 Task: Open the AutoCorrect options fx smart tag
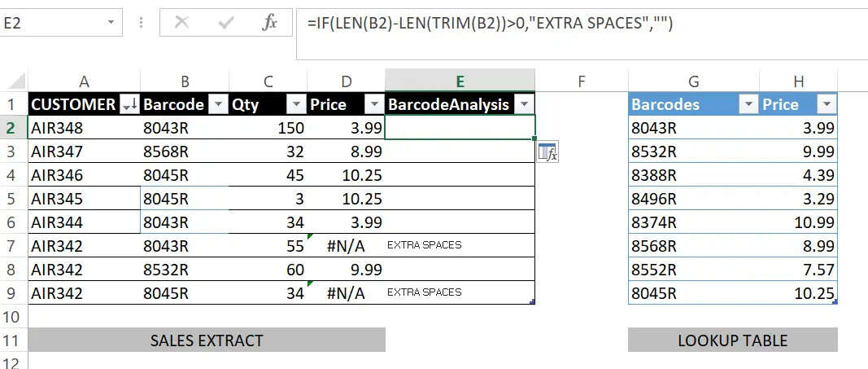[x=547, y=152]
